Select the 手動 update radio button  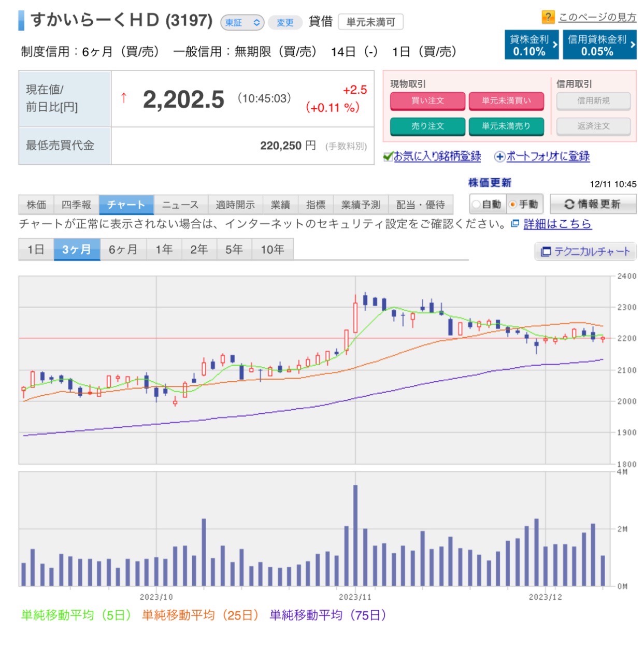[x=512, y=204]
